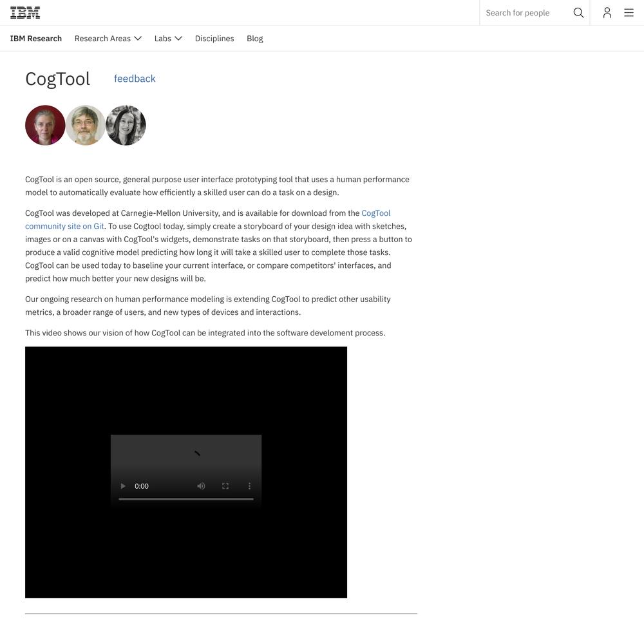Image resolution: width=644 pixels, height=644 pixels.
Task: Click the CogTool page heading
Action: point(57,79)
